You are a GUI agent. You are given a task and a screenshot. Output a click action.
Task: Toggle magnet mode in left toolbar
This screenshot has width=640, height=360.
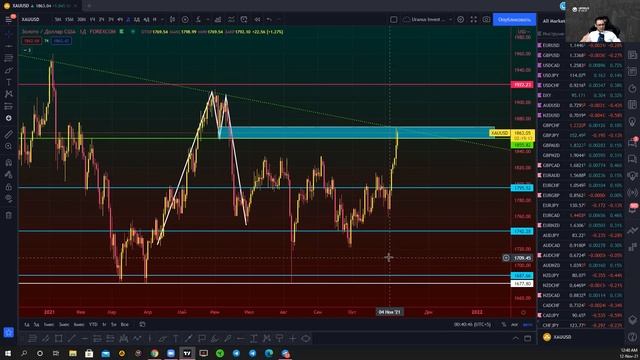pos(9,162)
